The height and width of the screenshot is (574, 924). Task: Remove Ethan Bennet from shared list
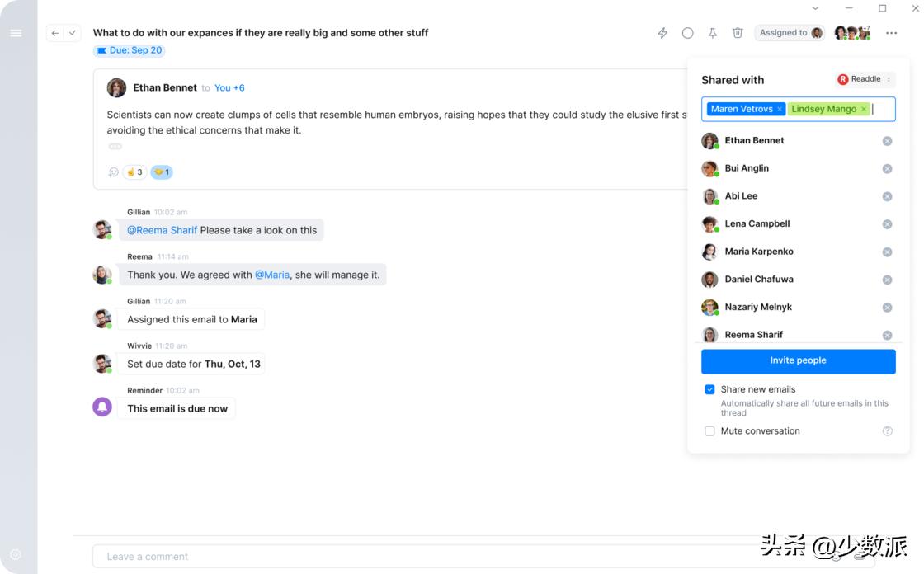887,141
